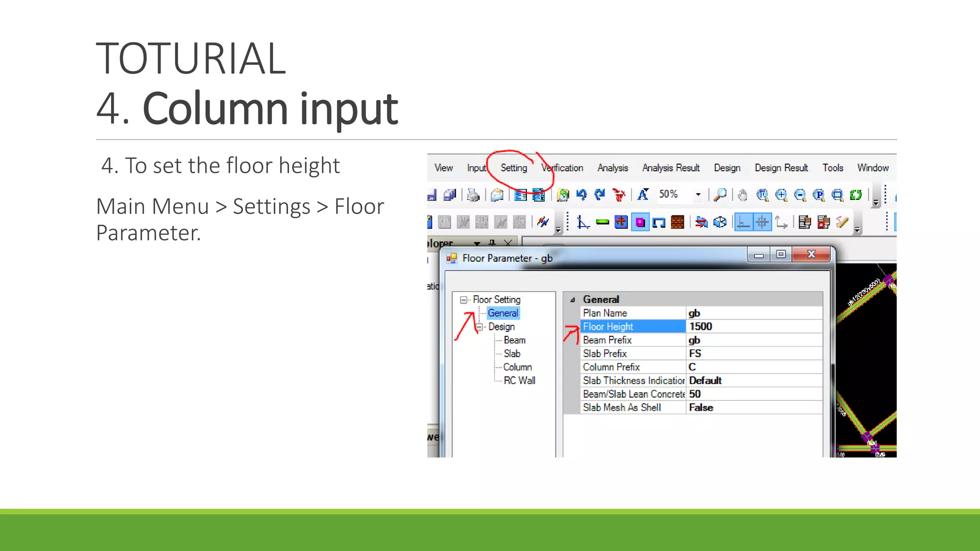Collapse the Design tree node

479,327
